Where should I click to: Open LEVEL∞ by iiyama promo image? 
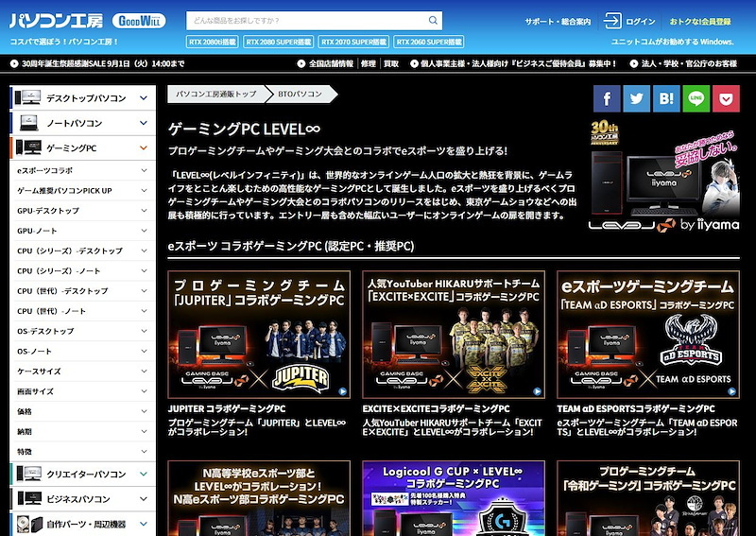[x=664, y=176]
